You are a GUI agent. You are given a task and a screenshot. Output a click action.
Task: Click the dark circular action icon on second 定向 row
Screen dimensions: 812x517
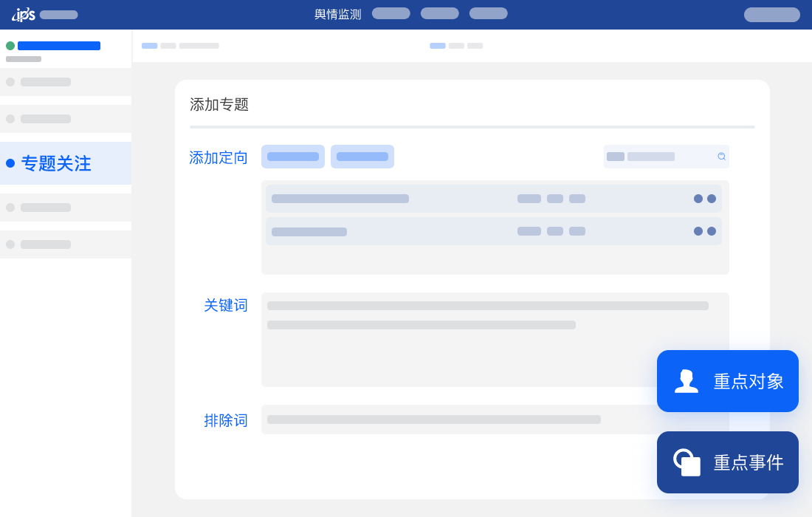click(712, 231)
